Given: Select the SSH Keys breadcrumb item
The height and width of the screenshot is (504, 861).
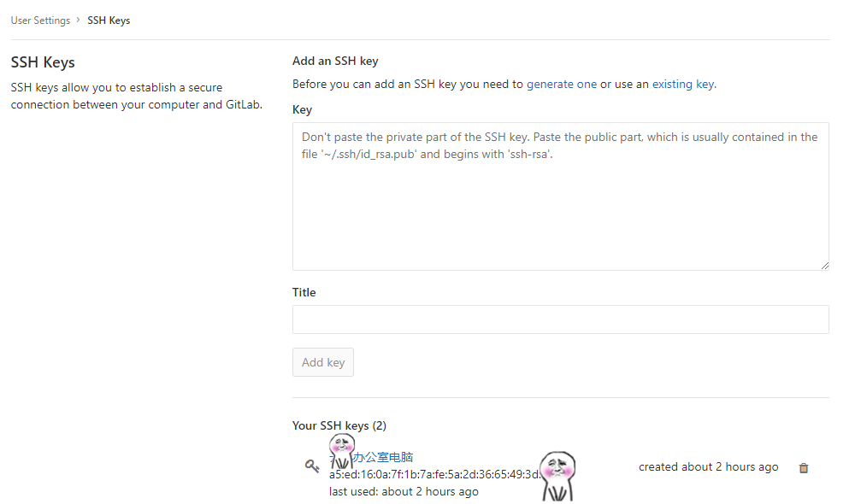Looking at the screenshot, I should click(x=109, y=20).
